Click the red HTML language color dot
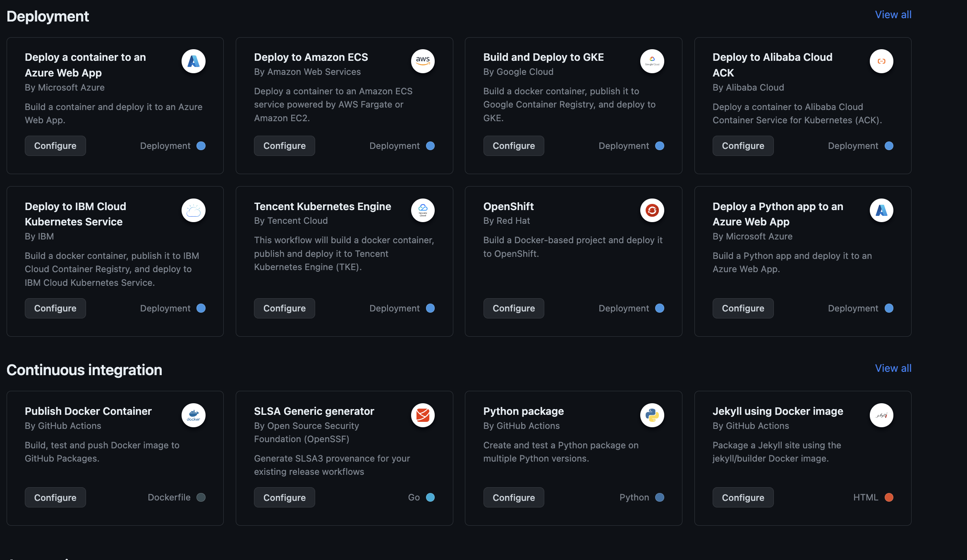This screenshot has width=967, height=560. (x=889, y=497)
